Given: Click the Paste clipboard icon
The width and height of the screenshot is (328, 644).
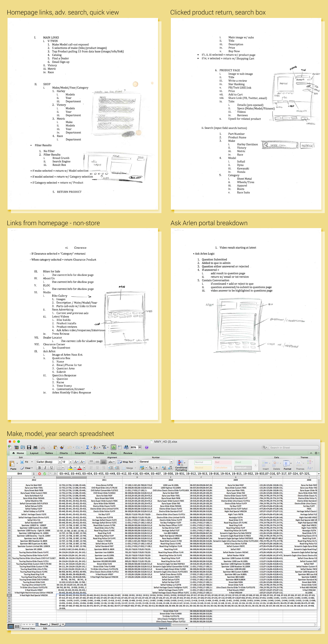Looking at the screenshot, I should pos(12,463).
